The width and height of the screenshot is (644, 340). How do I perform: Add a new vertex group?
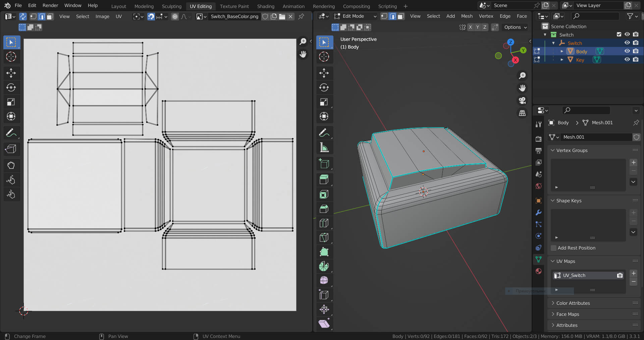(x=633, y=162)
